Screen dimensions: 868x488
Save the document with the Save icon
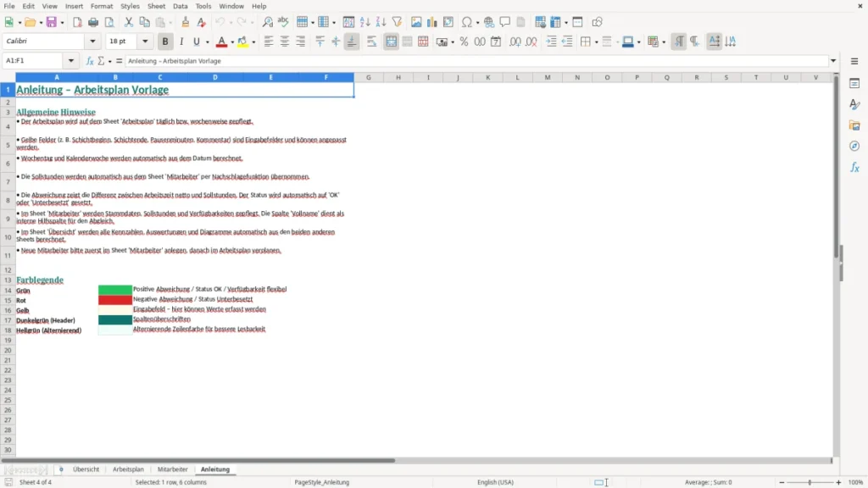pyautogui.click(x=52, y=22)
